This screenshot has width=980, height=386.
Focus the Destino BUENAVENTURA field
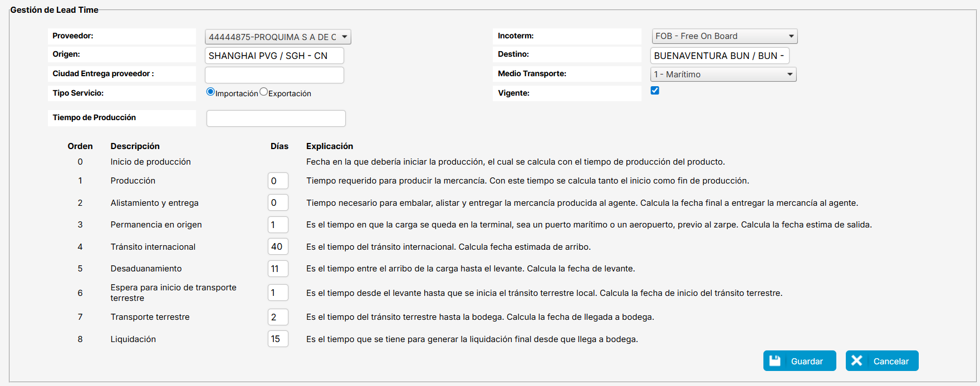point(719,56)
